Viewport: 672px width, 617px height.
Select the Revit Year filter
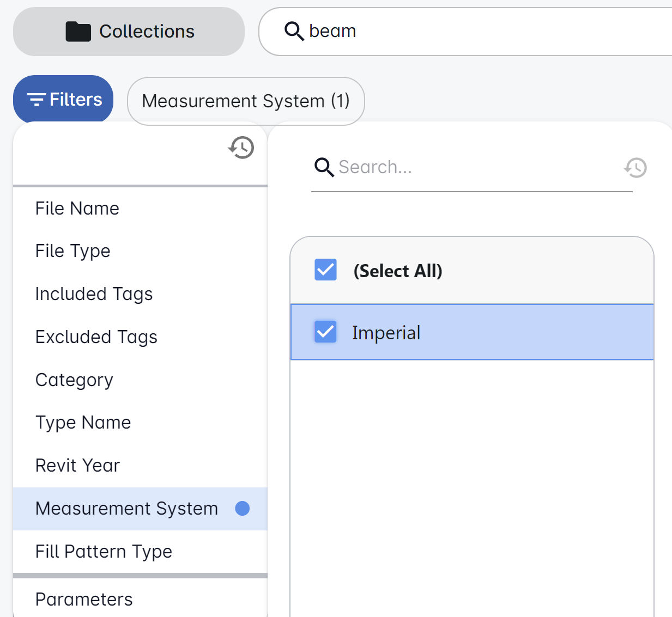coord(78,466)
